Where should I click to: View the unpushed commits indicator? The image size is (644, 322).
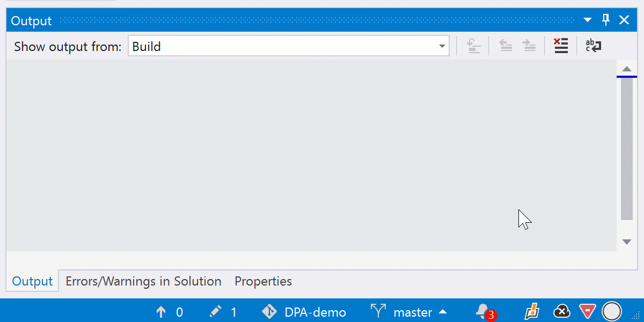click(169, 312)
